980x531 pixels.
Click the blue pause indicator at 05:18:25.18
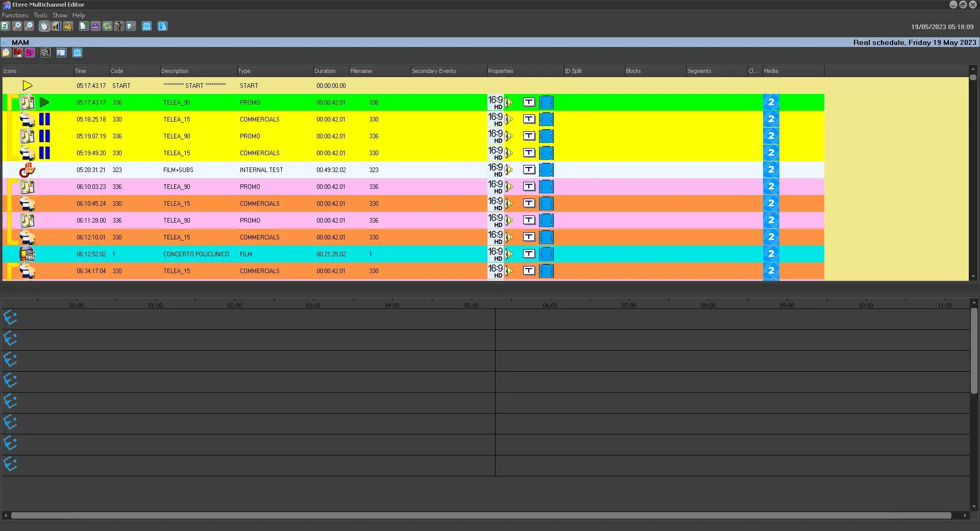(x=45, y=119)
